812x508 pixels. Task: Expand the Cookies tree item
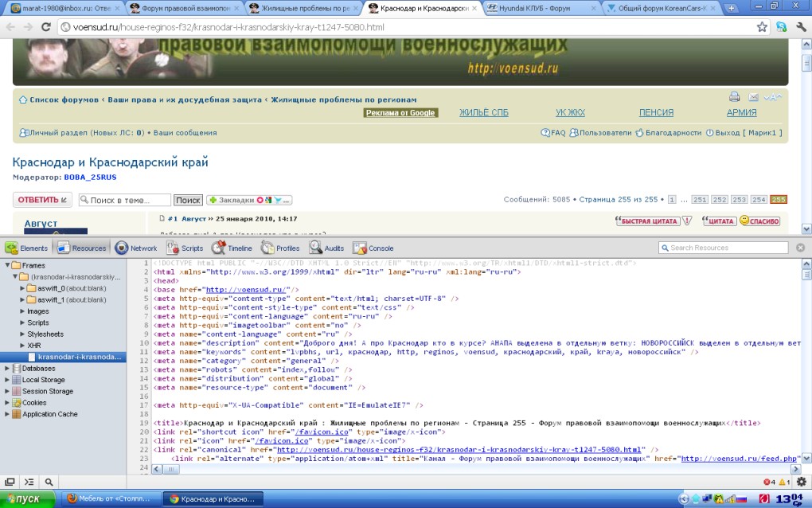coord(7,403)
